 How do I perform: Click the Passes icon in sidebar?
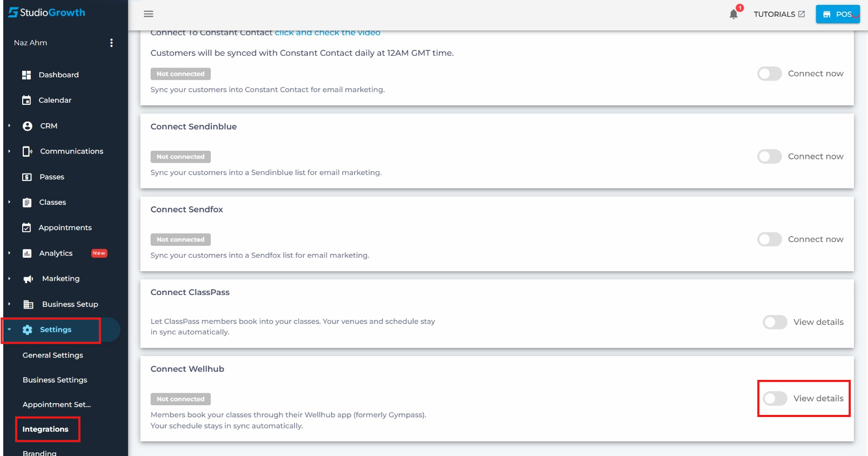(26, 177)
